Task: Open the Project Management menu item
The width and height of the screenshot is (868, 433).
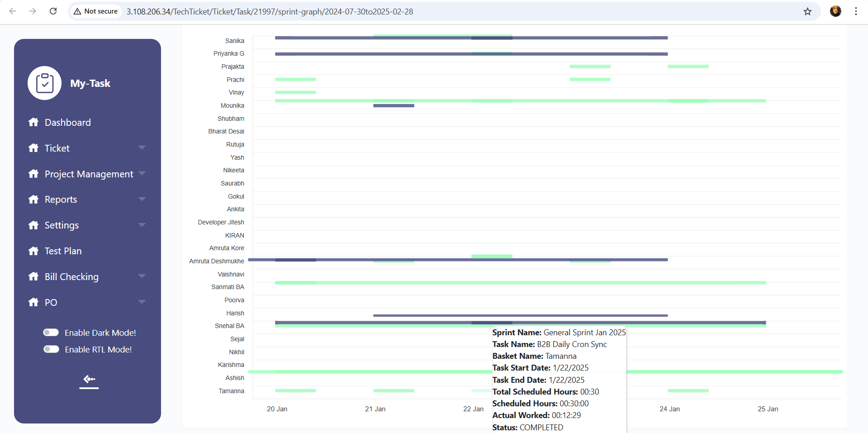Action: click(89, 174)
